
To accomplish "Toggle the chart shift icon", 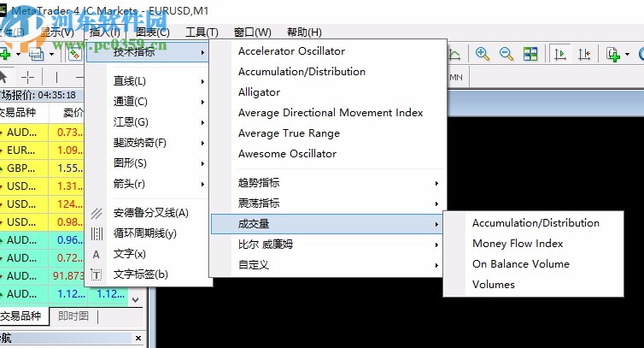I will (x=584, y=54).
